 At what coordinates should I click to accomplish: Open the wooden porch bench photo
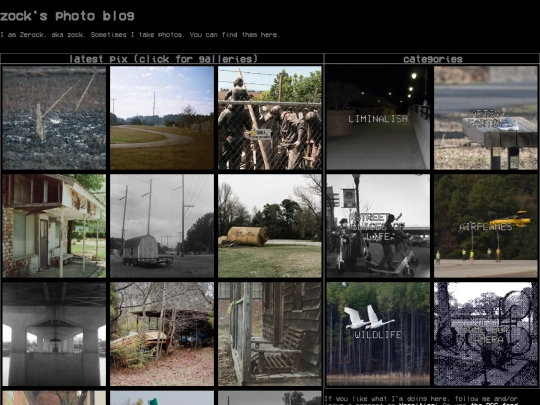point(270,334)
